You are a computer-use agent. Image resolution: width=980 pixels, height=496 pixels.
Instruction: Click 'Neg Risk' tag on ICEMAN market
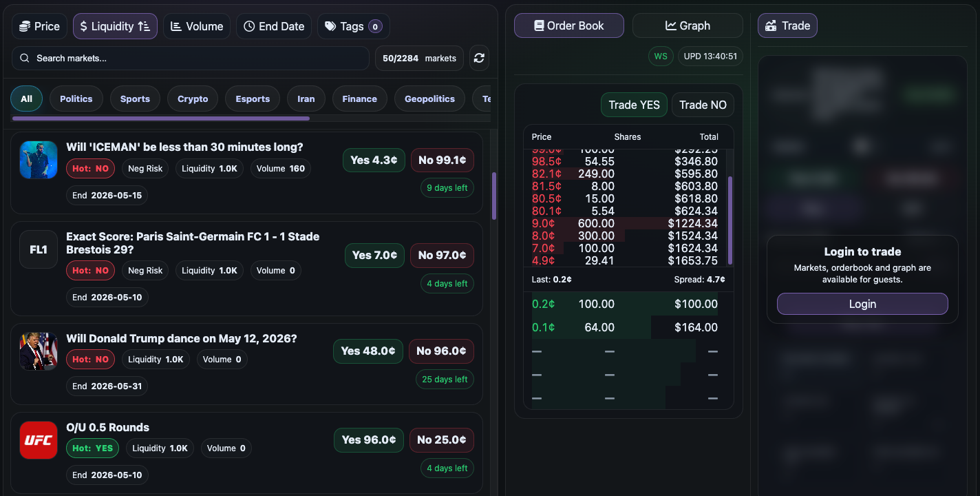click(145, 168)
